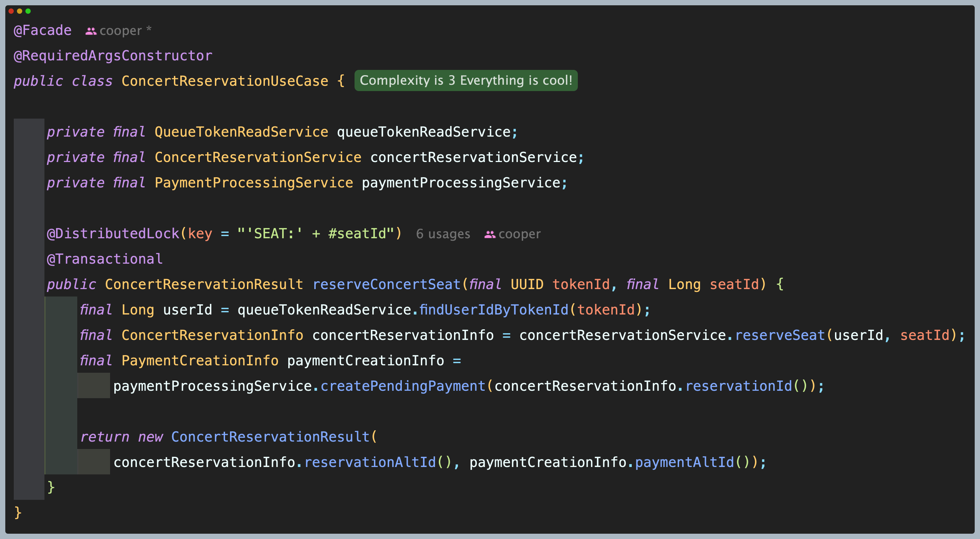The height and width of the screenshot is (539, 980).
Task: Click the tokenId parameter in method signature
Action: pyautogui.click(x=581, y=285)
